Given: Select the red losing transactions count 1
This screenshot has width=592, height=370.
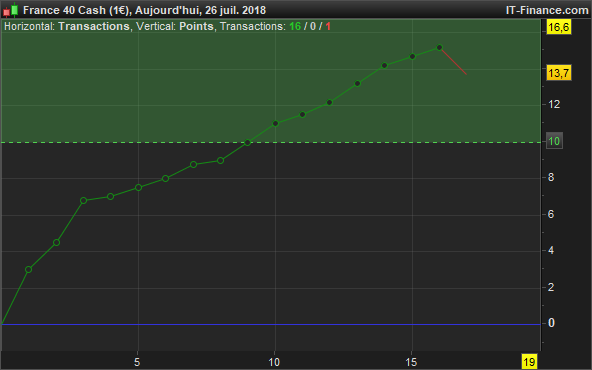Looking at the screenshot, I should 328,26.
